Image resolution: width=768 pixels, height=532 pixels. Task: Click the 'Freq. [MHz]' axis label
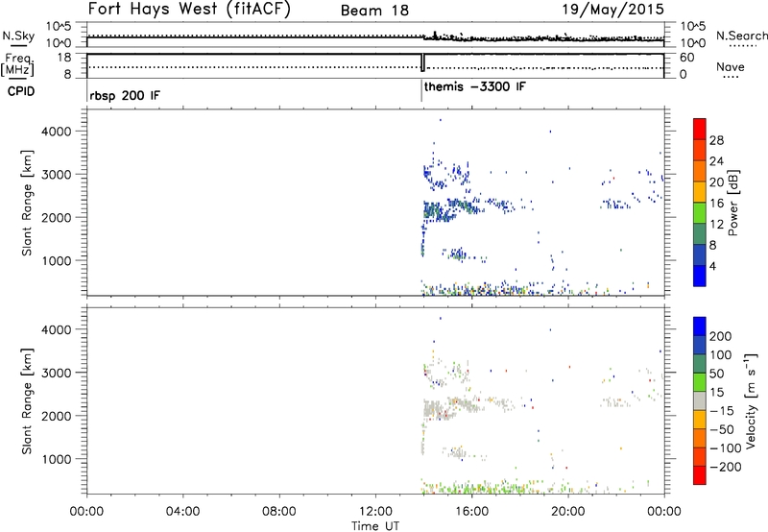tap(17, 64)
